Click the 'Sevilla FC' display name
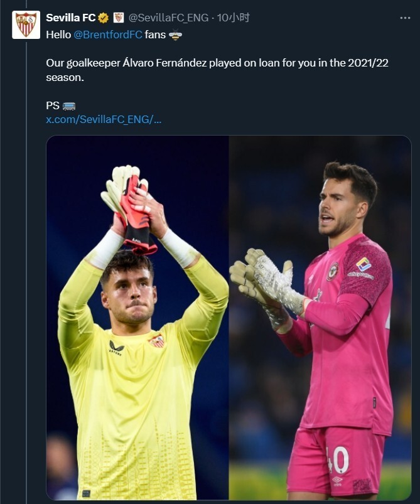 pyautogui.click(x=70, y=18)
